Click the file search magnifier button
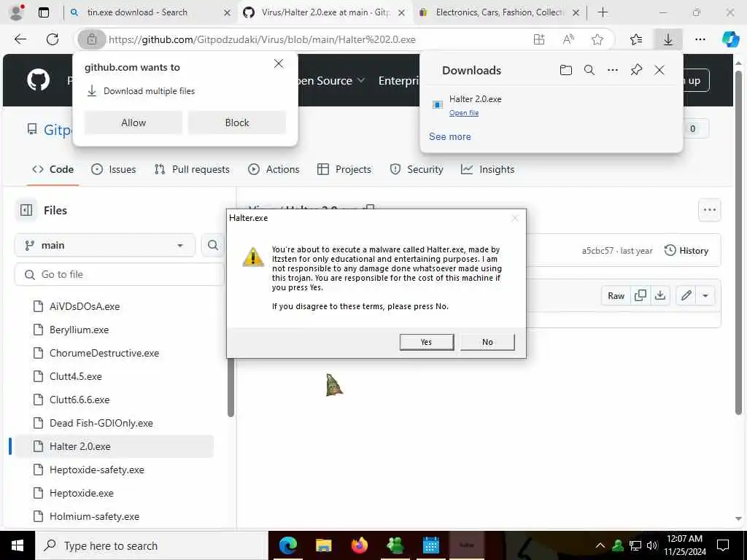This screenshot has height=560, width=747. point(213,245)
